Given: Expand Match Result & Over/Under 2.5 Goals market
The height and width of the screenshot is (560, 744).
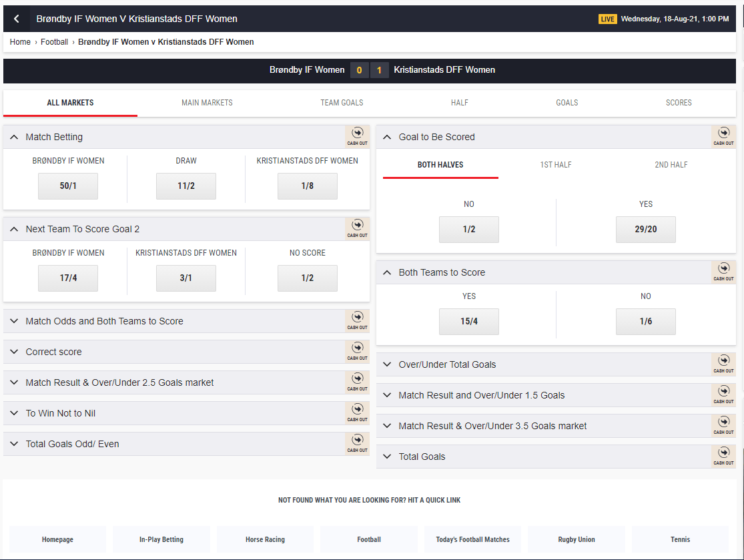Looking at the screenshot, I should tap(14, 382).
